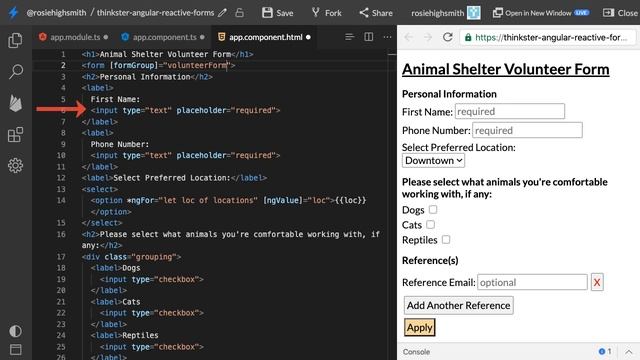Open preview in new window
640x360 pixels.
(x=541, y=13)
